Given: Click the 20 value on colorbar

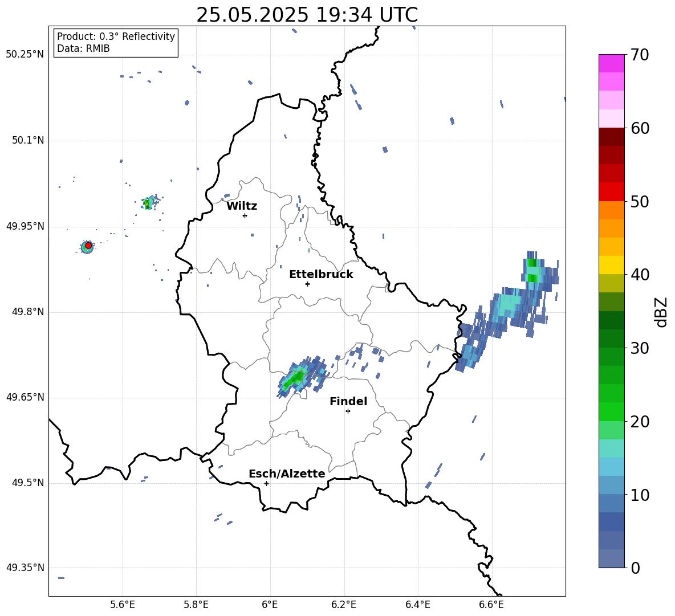Looking at the screenshot, I should coord(640,422).
